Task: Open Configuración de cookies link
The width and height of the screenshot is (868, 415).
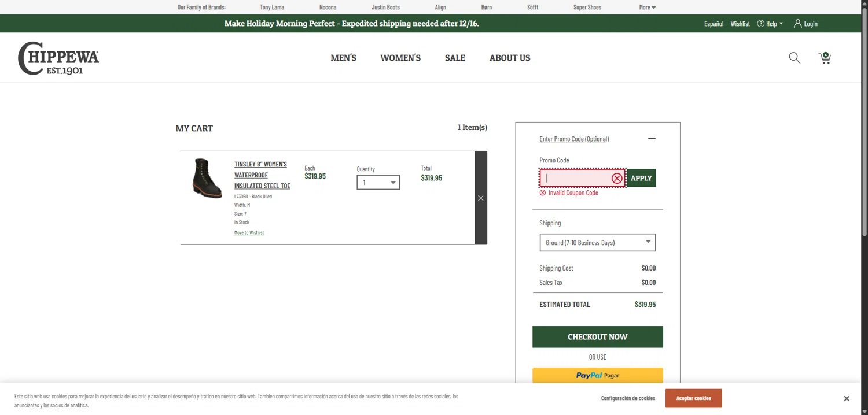Action: pyautogui.click(x=628, y=398)
